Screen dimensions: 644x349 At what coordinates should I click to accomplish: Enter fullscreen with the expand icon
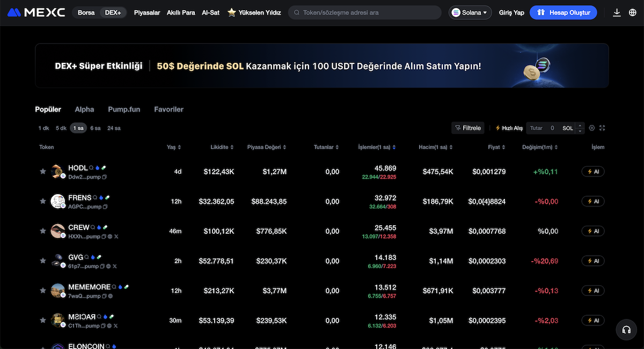click(602, 128)
